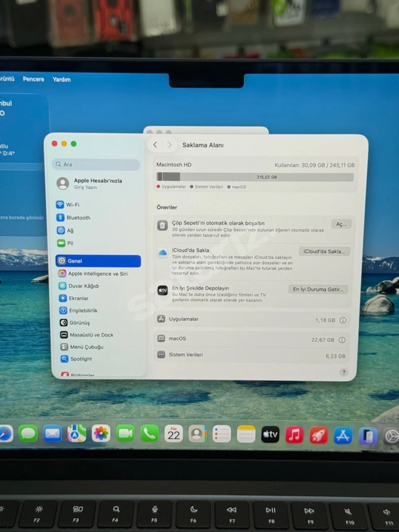Open Contacts from the Dock
Screen dimensions: 399x532
click(x=198, y=433)
